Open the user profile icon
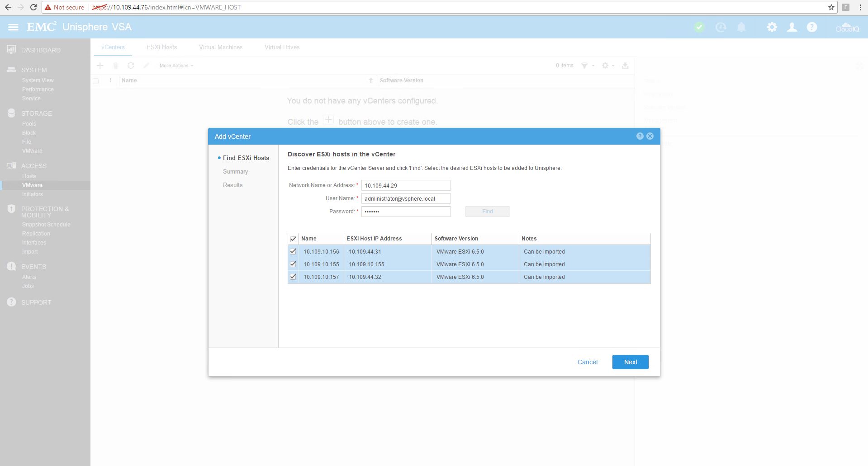This screenshot has width=868, height=466. coord(792,27)
